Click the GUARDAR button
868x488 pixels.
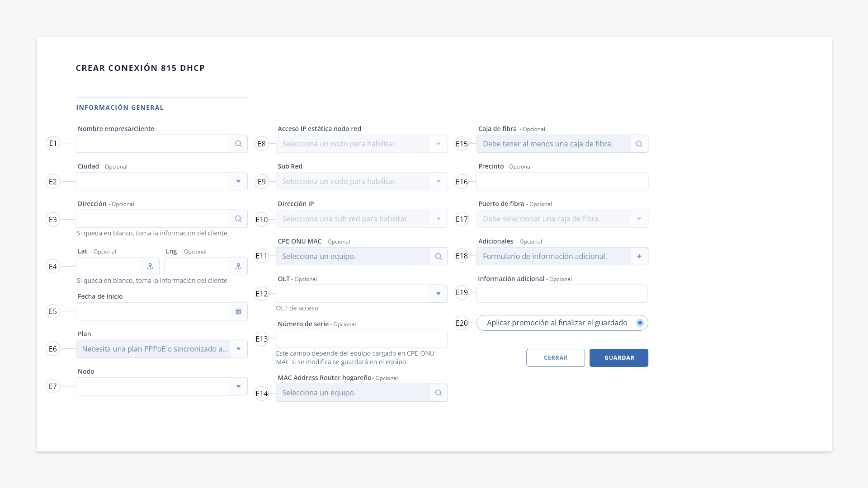click(x=619, y=358)
